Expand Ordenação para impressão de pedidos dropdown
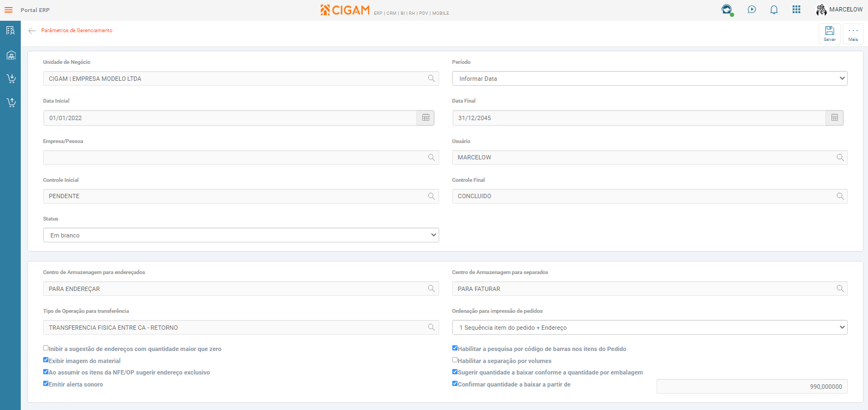This screenshot has width=868, height=410. (649, 328)
